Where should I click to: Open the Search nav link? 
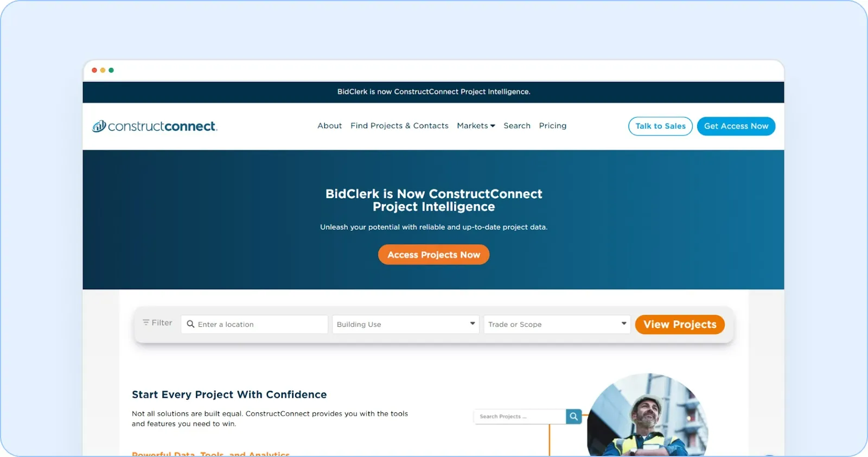pos(517,125)
